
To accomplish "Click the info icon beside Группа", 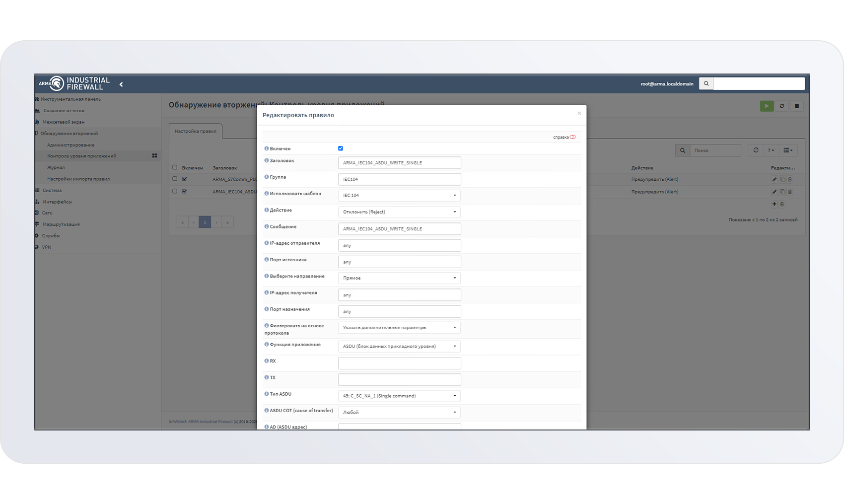I will (x=267, y=177).
